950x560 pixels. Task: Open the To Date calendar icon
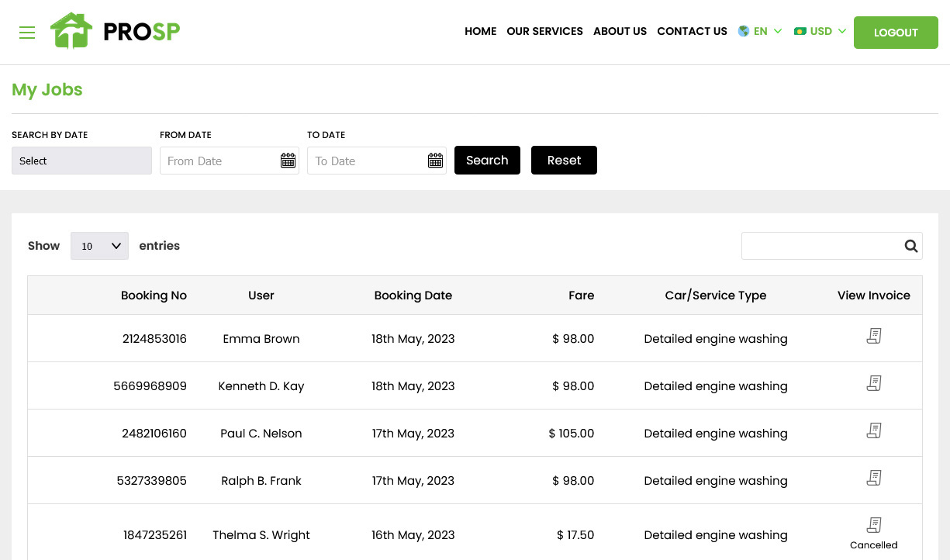(435, 161)
